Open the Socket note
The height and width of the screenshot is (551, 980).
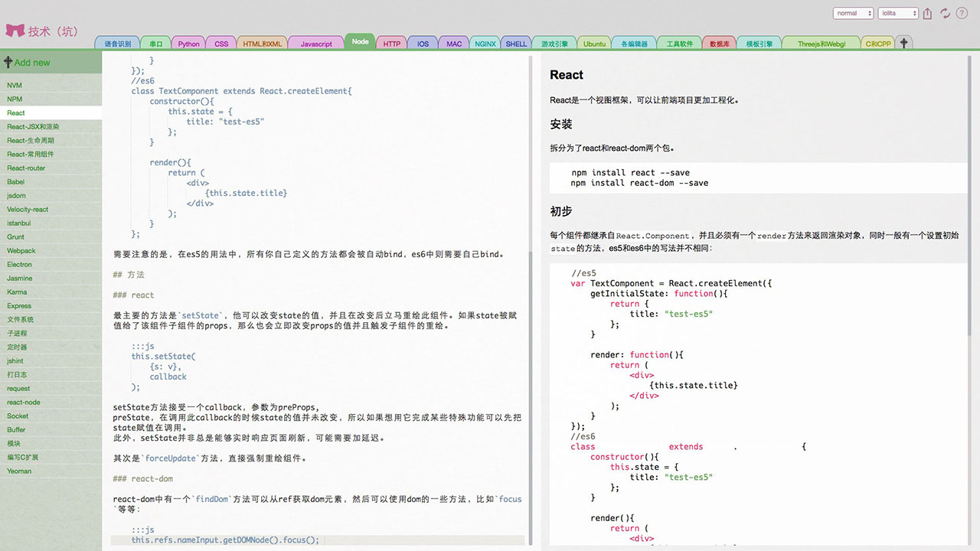[x=51, y=416]
